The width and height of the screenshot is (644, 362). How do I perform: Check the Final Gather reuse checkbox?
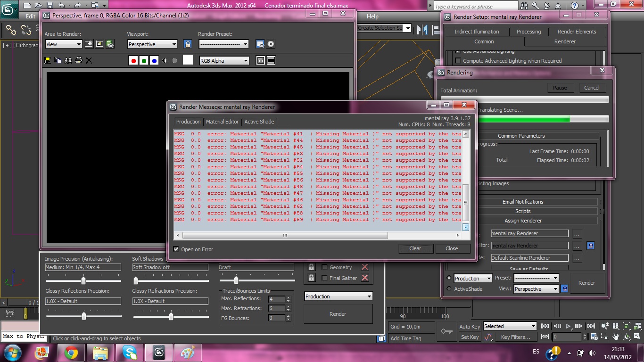click(x=324, y=278)
